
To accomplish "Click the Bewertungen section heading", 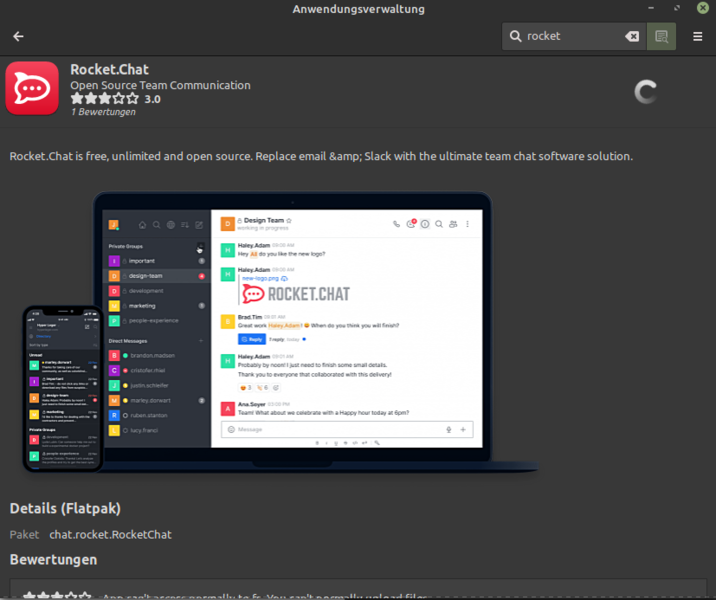I will point(53,559).
